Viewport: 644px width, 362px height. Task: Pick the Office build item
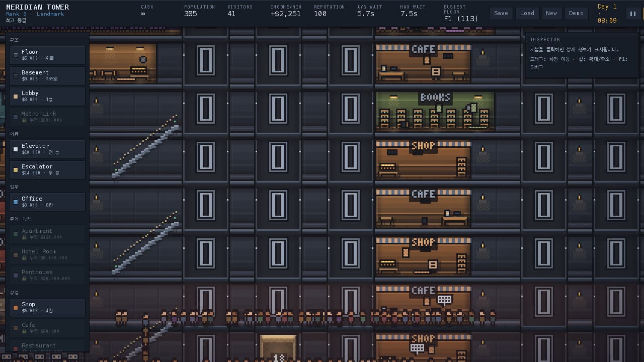point(47,202)
